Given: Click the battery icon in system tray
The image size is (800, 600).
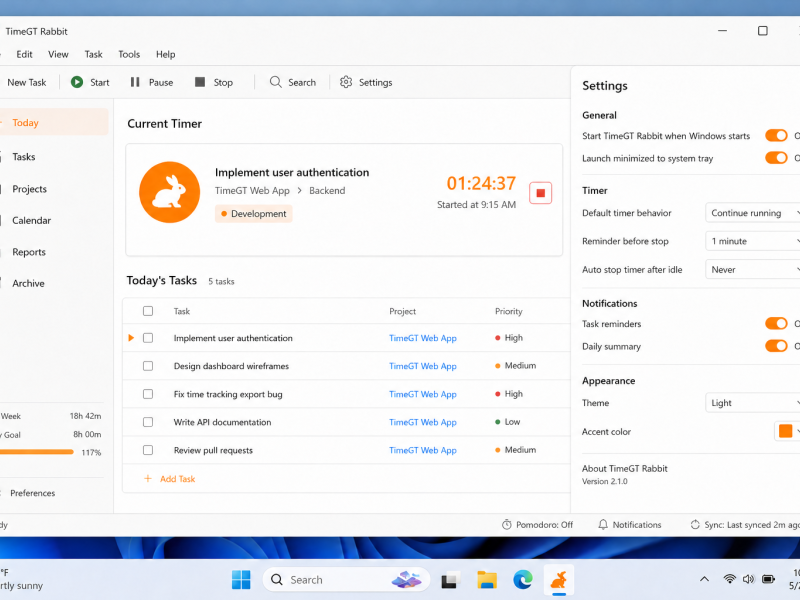Looking at the screenshot, I should pos(768,579).
